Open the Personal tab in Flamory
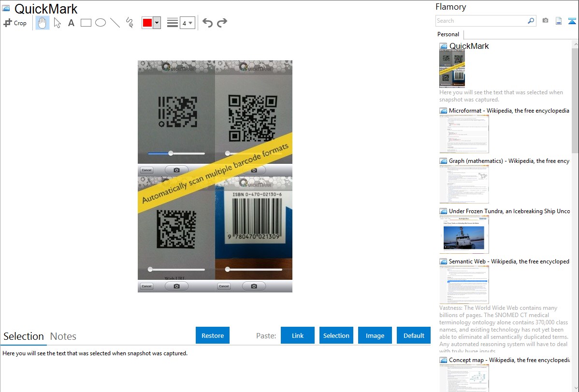The width and height of the screenshot is (579, 392). click(449, 34)
